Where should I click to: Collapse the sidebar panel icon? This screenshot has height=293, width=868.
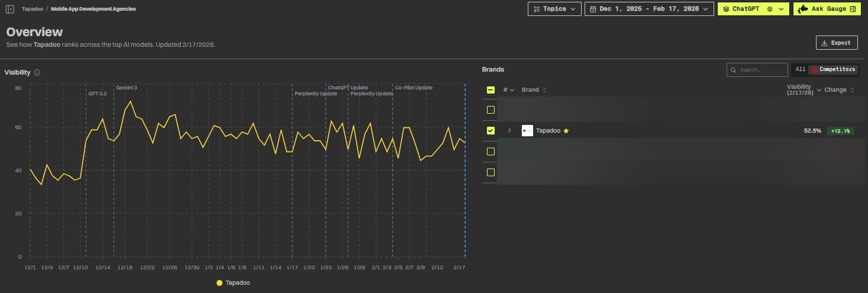click(10, 9)
